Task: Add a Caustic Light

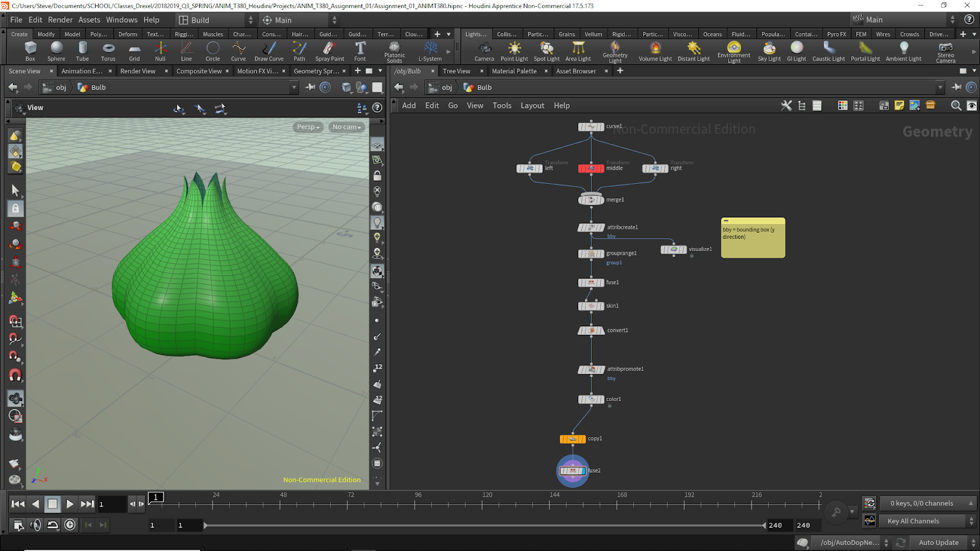Action: [829, 51]
